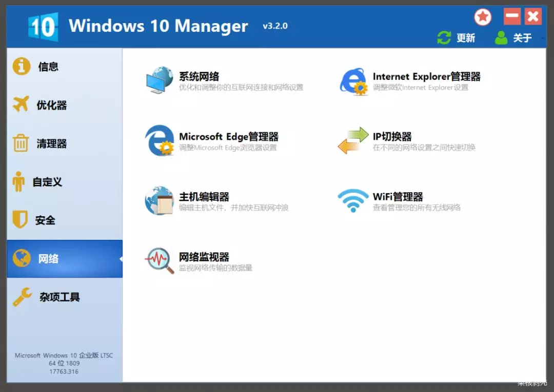Click description 在不同的网络设置之间快速切换
554x392 pixels.
(424, 148)
